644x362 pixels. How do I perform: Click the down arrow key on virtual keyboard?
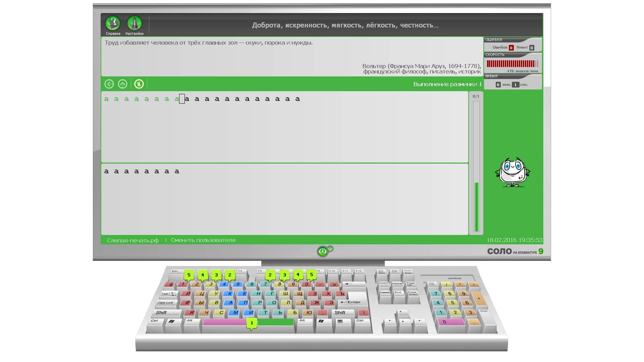[x=403, y=321]
